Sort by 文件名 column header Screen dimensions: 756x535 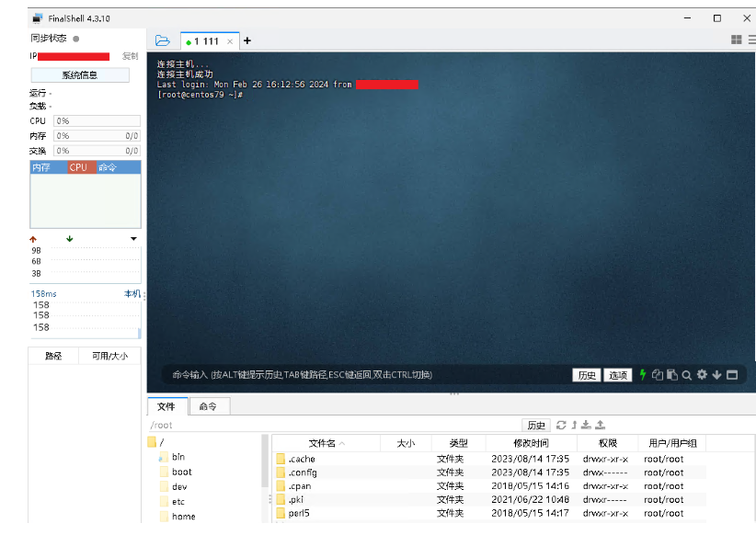click(x=326, y=443)
